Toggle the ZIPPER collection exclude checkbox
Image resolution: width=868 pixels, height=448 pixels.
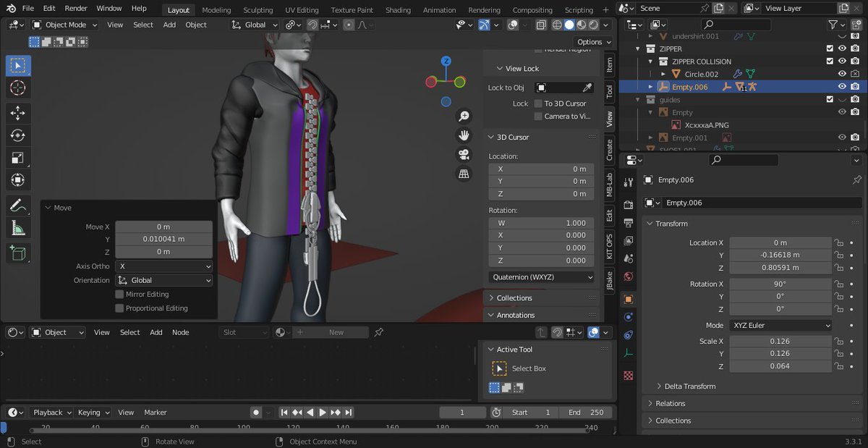pos(830,48)
